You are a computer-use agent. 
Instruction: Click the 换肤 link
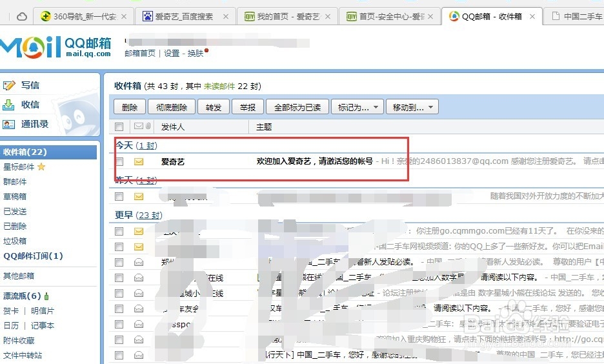coord(196,53)
